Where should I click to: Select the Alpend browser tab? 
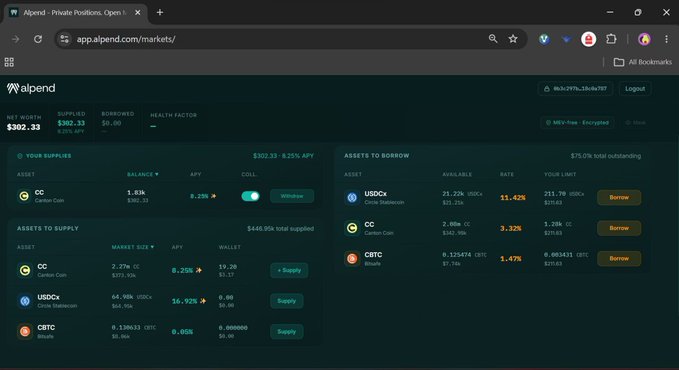tap(76, 13)
